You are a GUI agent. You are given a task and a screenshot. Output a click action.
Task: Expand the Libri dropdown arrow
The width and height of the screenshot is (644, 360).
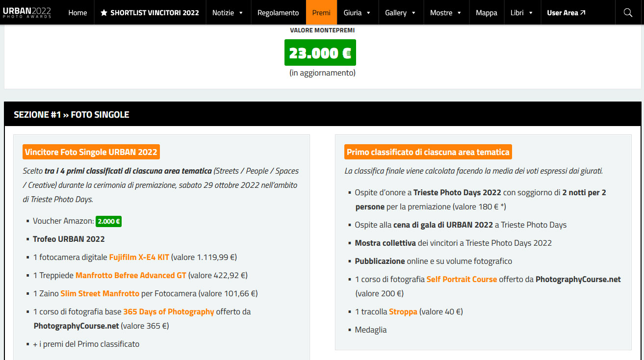(531, 13)
